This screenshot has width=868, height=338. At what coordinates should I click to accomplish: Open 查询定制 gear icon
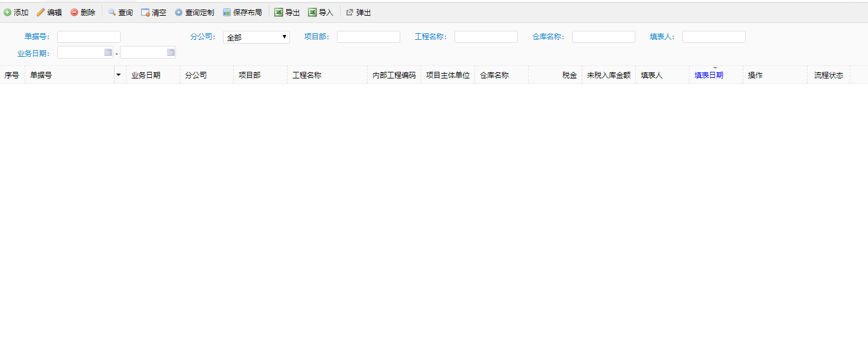click(x=178, y=12)
